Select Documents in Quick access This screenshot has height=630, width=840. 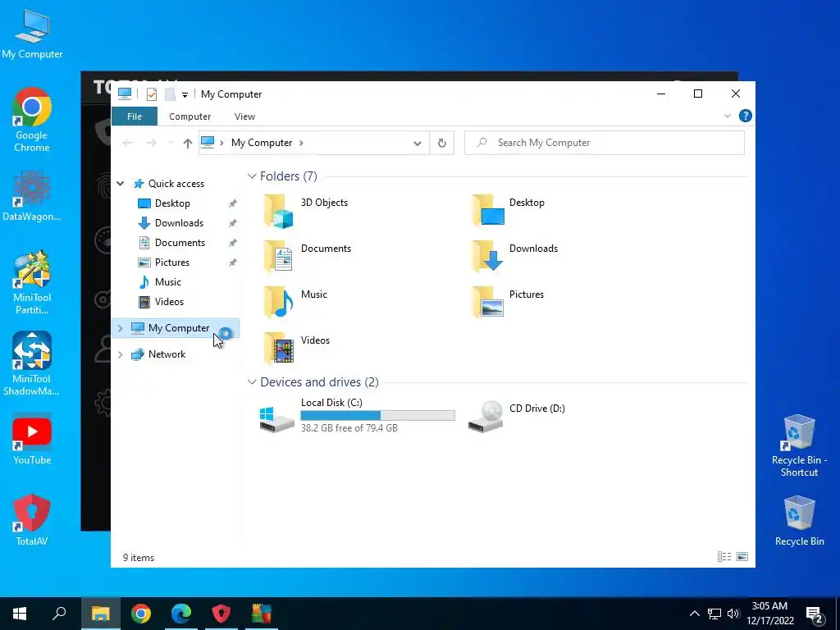[x=180, y=243]
